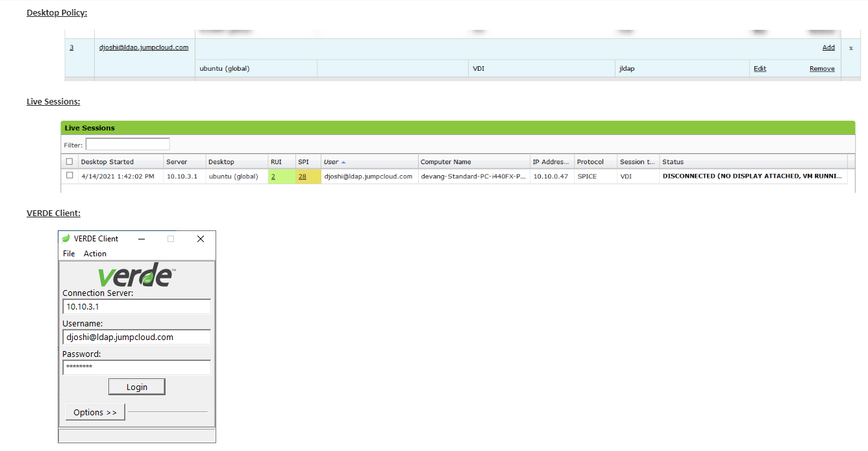Select ubuntu (global) cell in Live Sessions
This screenshot has height=451, width=868.
pos(236,177)
